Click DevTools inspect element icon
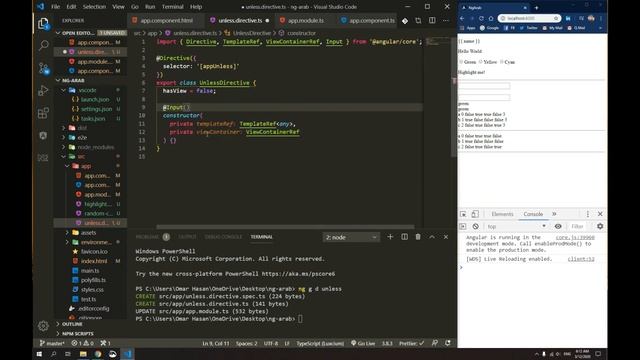The width and height of the screenshot is (640, 360). click(x=463, y=214)
